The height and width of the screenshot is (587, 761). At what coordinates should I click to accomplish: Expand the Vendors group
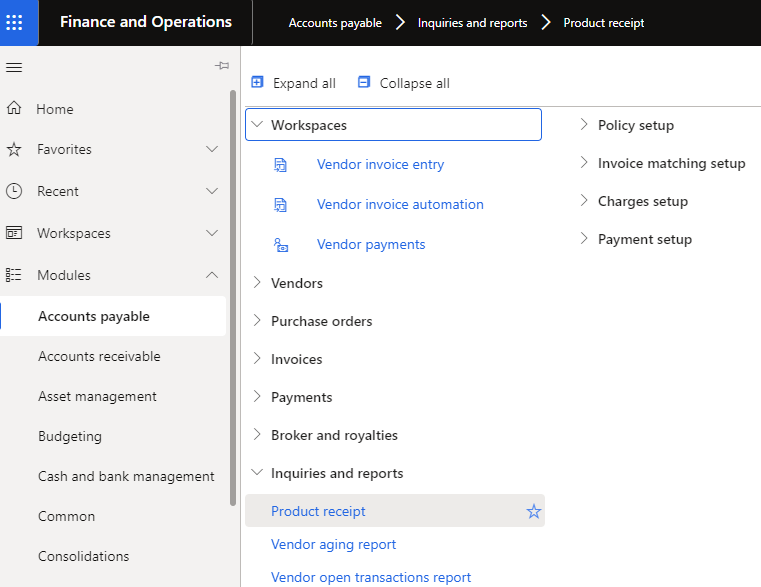pos(257,283)
